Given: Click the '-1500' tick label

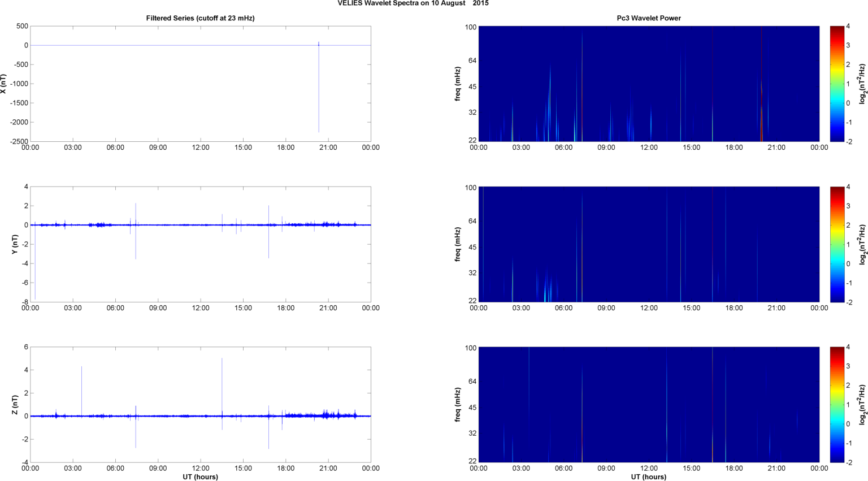Looking at the screenshot, I should click(19, 103).
